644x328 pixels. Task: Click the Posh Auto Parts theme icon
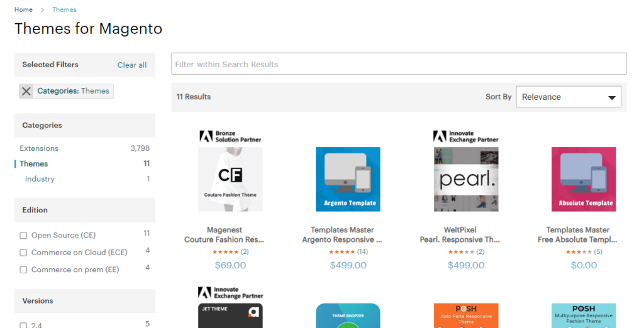point(466,315)
